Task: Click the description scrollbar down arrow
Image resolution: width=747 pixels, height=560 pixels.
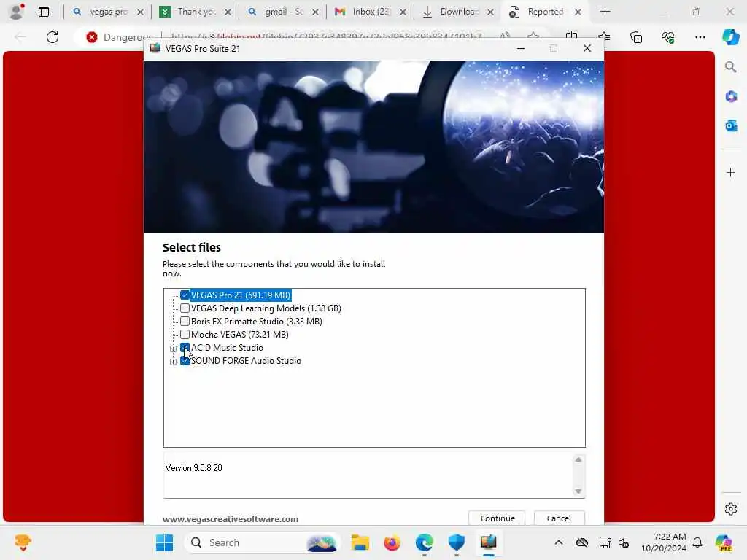Action: [578, 491]
